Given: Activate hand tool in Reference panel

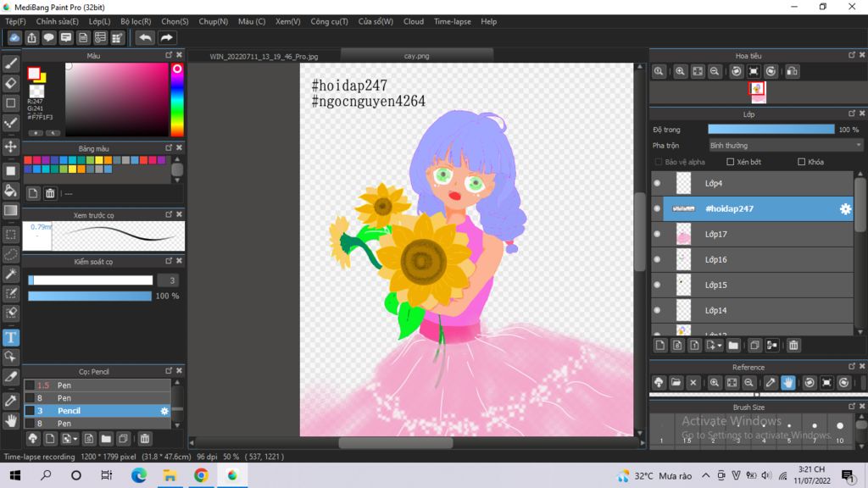Looking at the screenshot, I should click(x=787, y=383).
